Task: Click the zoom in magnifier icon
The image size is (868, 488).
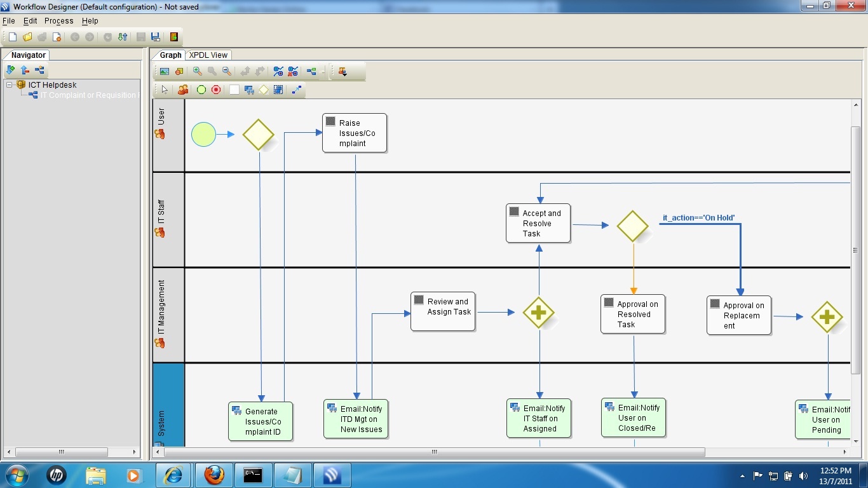Action: coord(198,72)
